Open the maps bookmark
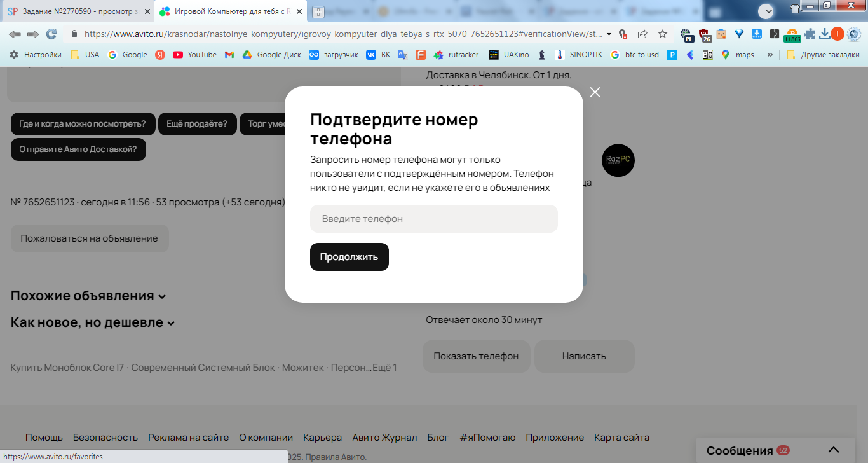This screenshot has width=868, height=463. pos(738,55)
